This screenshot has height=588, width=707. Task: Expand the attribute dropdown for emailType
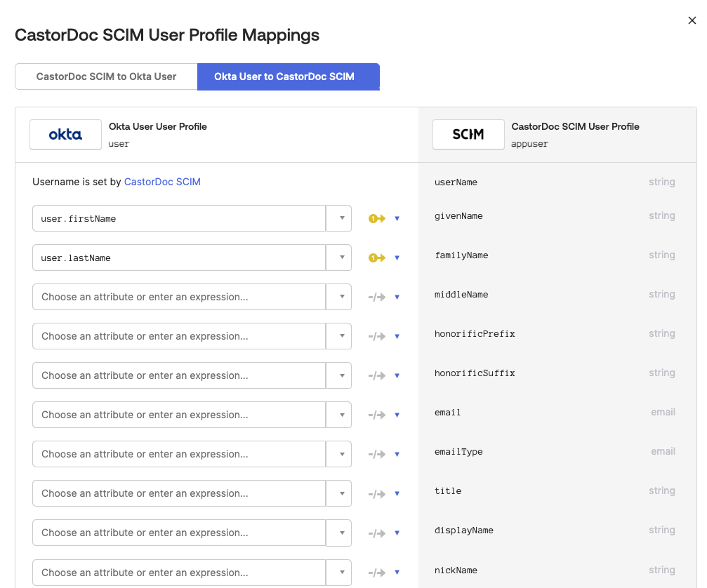(341, 454)
